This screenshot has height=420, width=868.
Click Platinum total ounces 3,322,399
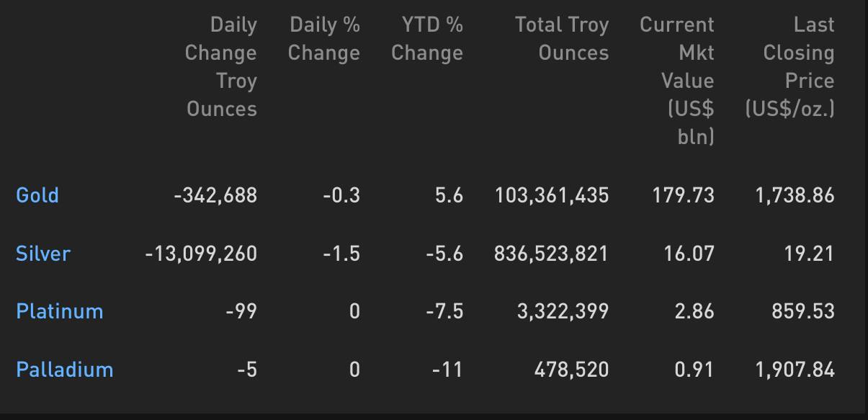pos(563,311)
